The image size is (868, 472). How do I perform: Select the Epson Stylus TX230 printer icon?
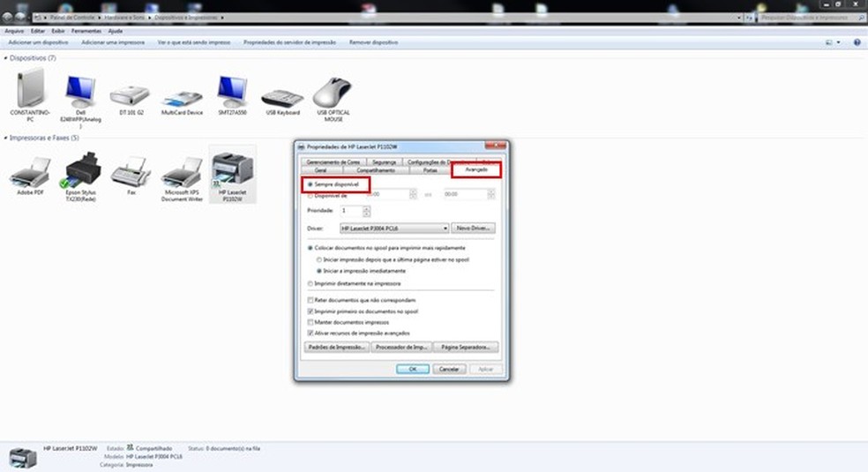point(81,170)
